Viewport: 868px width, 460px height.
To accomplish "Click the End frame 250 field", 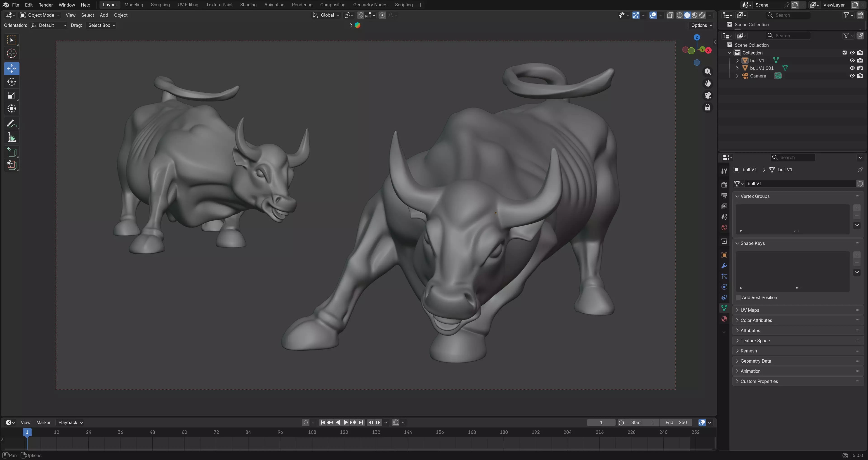I will tap(676, 422).
